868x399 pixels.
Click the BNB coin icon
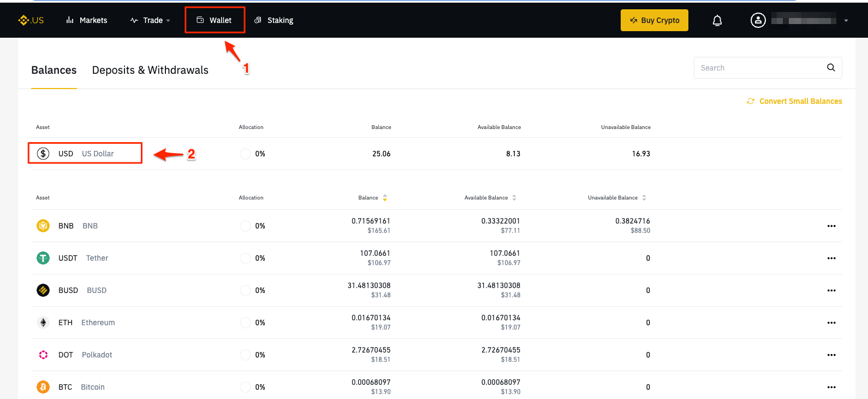click(x=43, y=226)
